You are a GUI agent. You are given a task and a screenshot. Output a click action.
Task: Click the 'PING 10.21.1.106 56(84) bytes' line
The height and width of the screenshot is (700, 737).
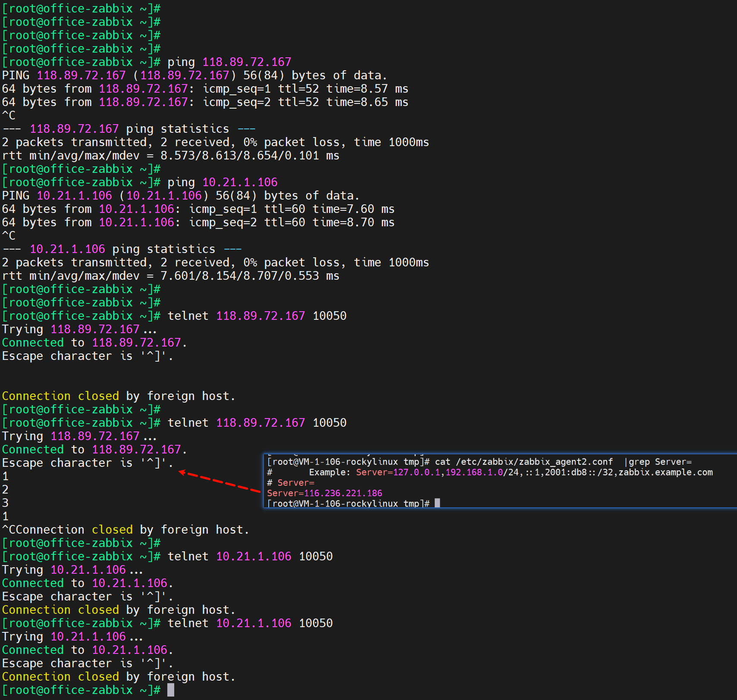pyautogui.click(x=180, y=196)
